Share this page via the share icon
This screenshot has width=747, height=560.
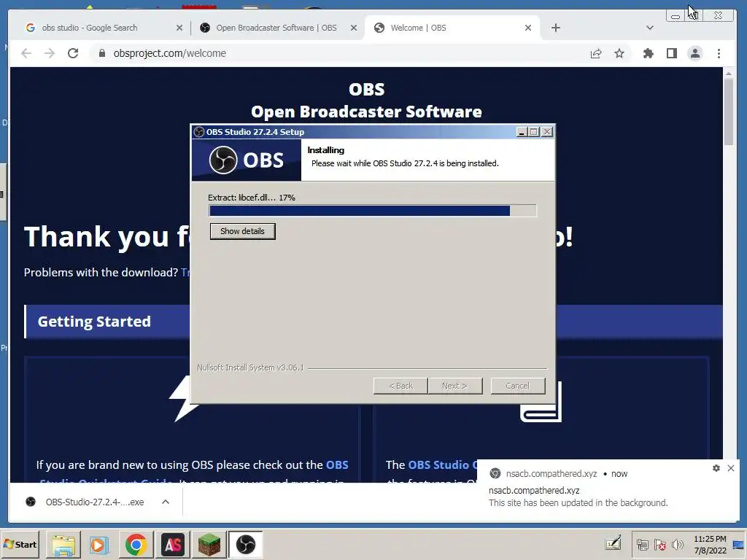pyautogui.click(x=596, y=53)
